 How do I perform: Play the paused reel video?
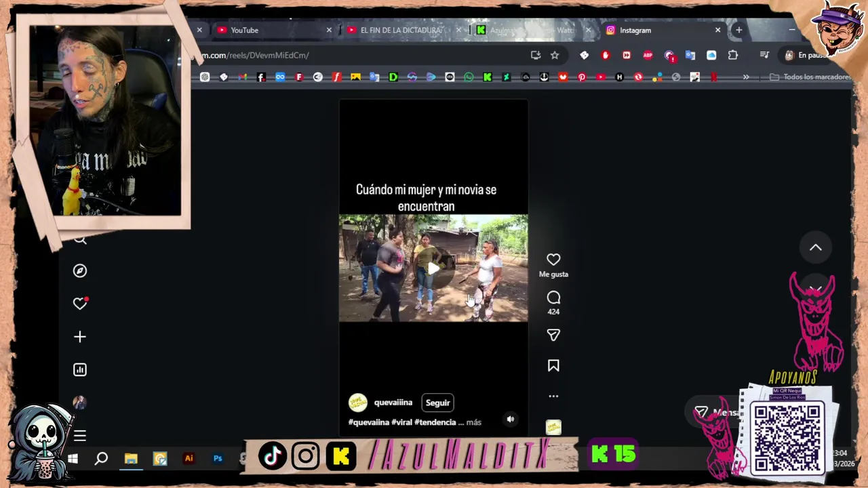pos(433,268)
